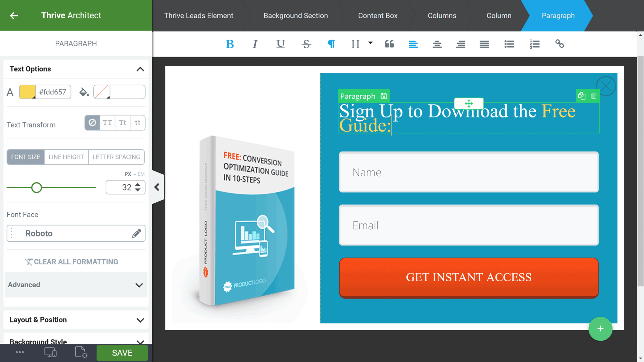Insert a blockquote
Screen dimensions: 644x362
pyautogui.click(x=389, y=44)
